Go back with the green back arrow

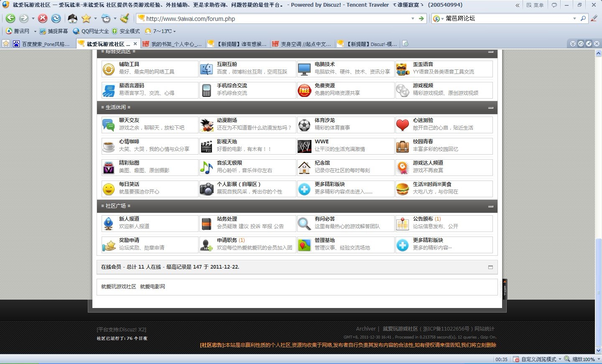click(10, 18)
